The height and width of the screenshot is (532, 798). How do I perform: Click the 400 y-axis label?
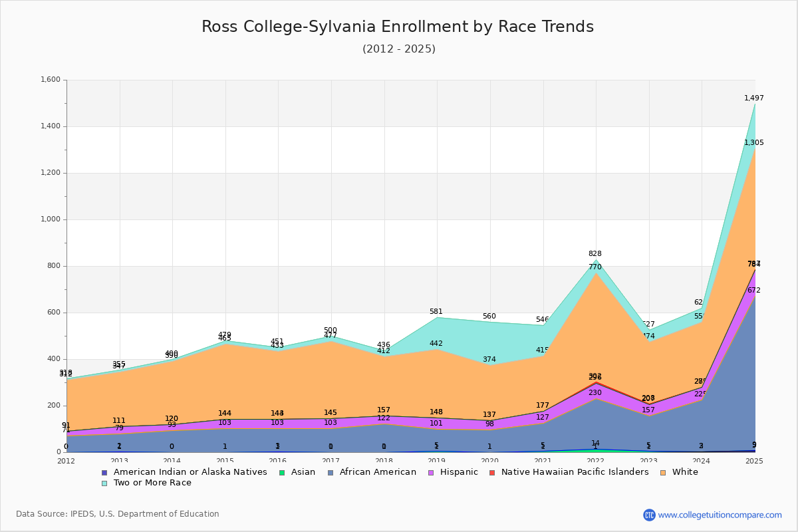pos(54,359)
